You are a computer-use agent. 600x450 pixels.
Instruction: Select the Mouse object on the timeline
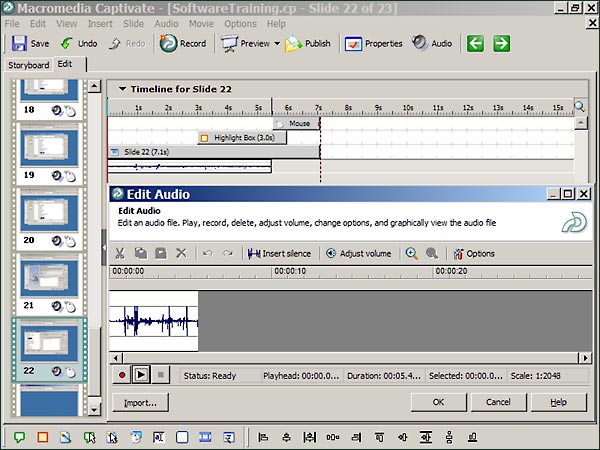[x=297, y=124]
